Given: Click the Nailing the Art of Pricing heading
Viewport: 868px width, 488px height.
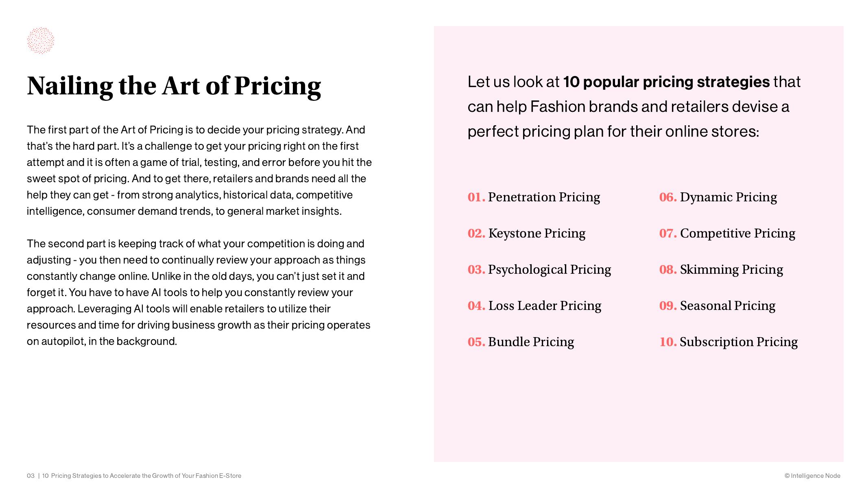Looking at the screenshot, I should (174, 86).
